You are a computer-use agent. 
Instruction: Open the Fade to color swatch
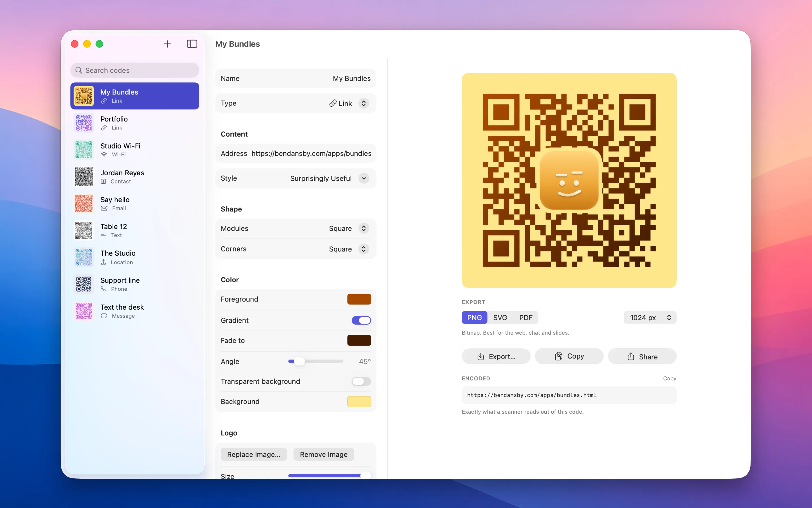[x=359, y=340]
